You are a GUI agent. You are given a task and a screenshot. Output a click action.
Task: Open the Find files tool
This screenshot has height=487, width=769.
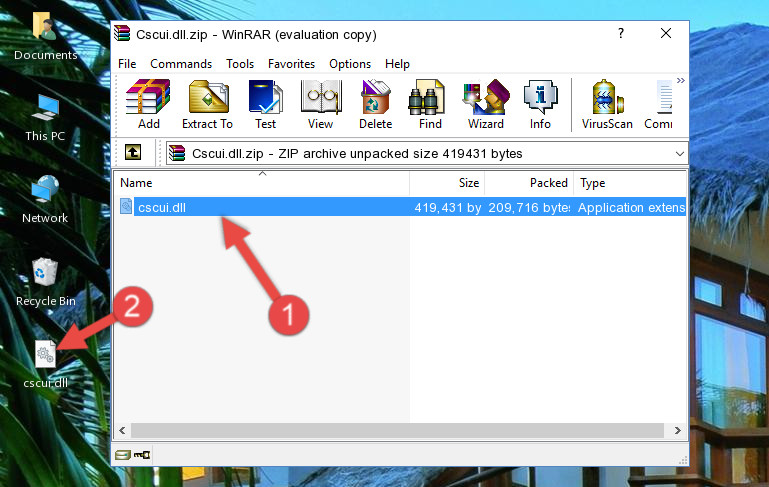pyautogui.click(x=430, y=104)
